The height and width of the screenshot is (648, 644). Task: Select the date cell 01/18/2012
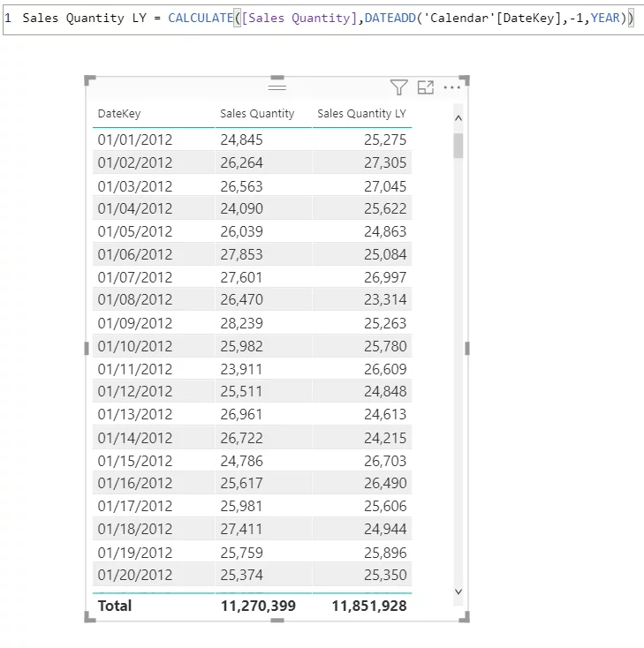pyautogui.click(x=135, y=529)
